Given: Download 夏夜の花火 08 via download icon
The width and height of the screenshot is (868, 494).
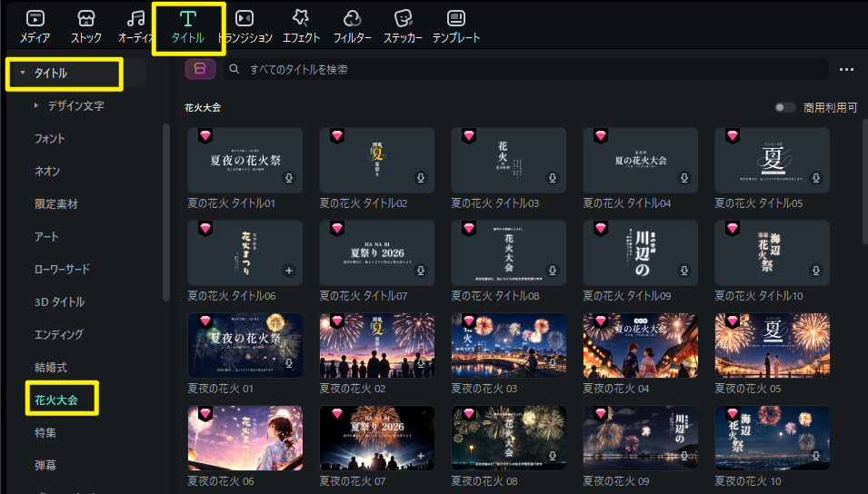Looking at the screenshot, I should 553,456.
